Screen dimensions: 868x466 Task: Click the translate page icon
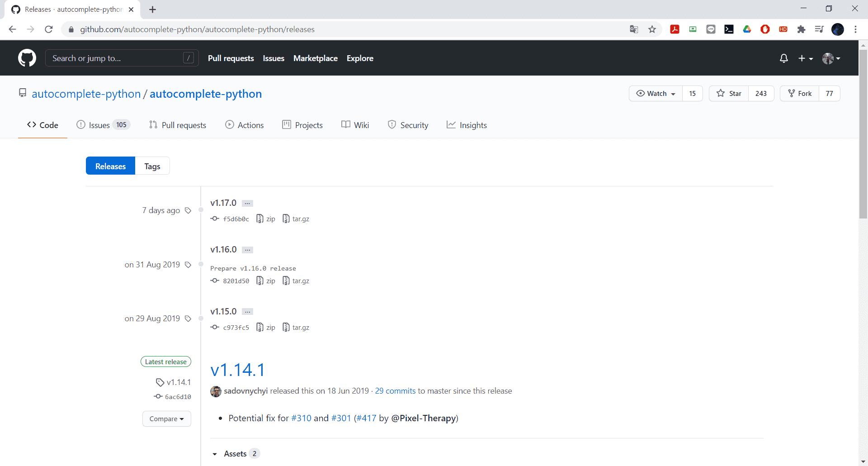click(634, 29)
